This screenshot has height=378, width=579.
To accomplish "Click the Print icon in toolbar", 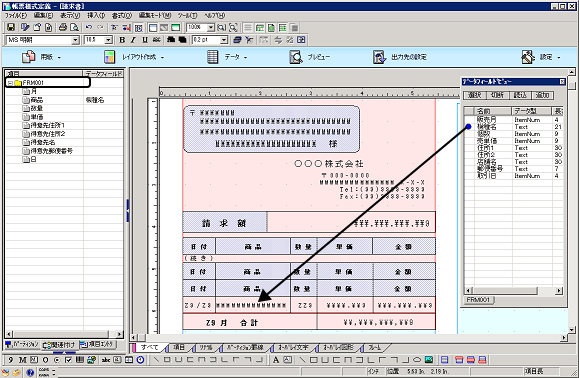I will click(x=63, y=27).
